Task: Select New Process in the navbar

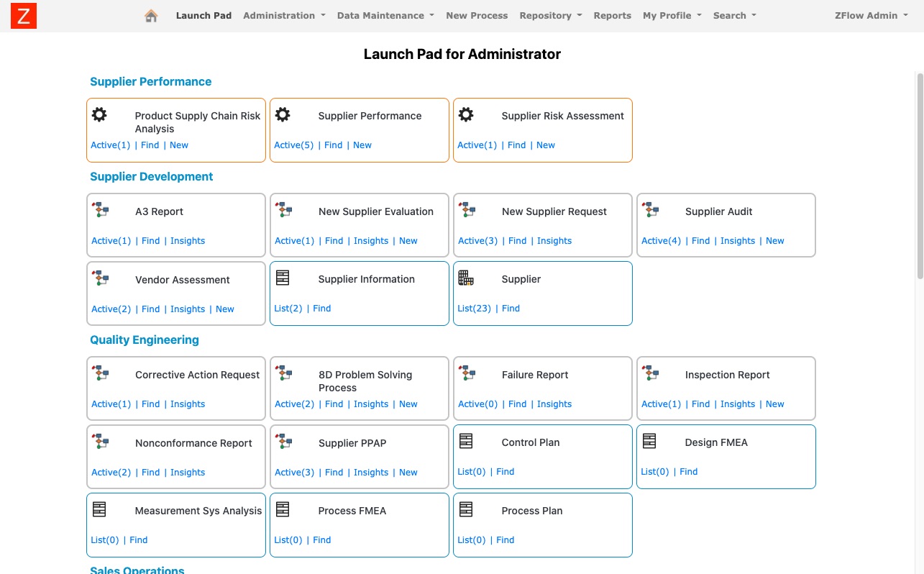Action: pyautogui.click(x=477, y=16)
